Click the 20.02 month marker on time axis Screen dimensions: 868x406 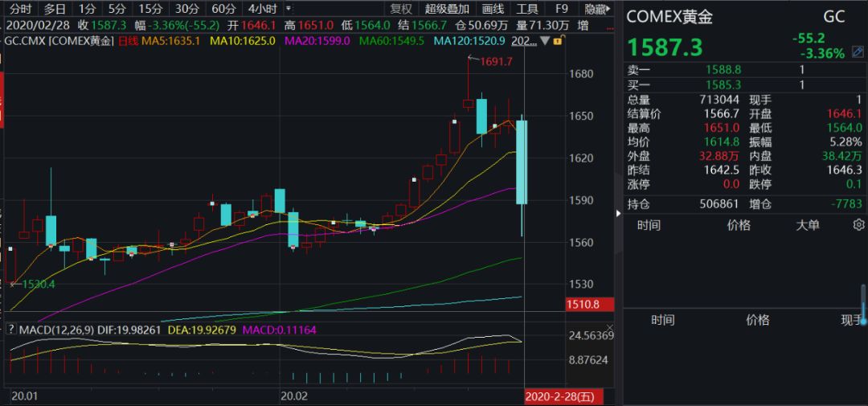point(294,396)
